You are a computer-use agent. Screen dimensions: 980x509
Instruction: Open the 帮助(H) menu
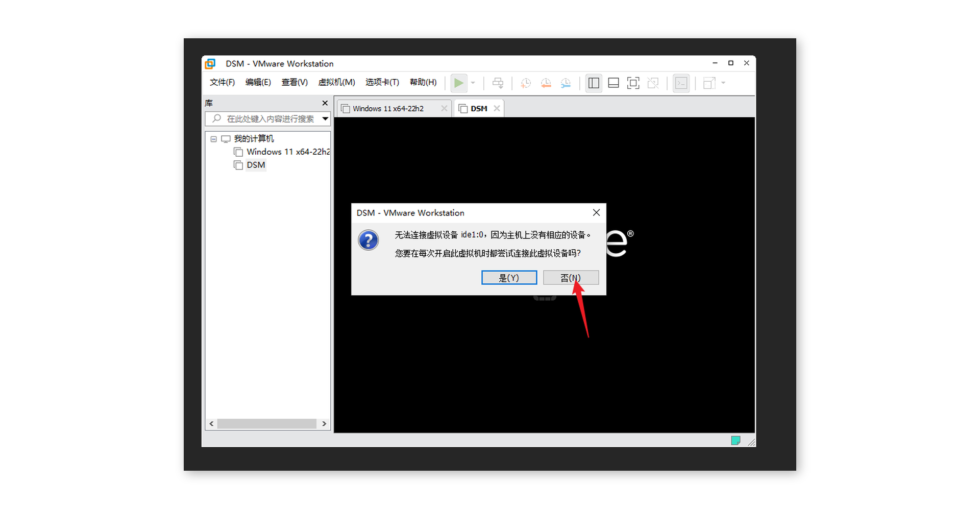pyautogui.click(x=423, y=82)
